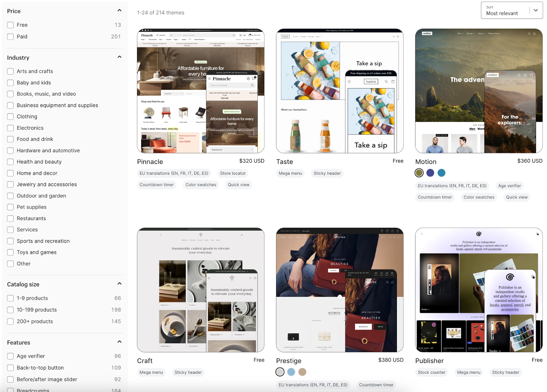The image size is (547, 392).
Task: Click Sticky header tag under Craft
Action: (x=188, y=373)
